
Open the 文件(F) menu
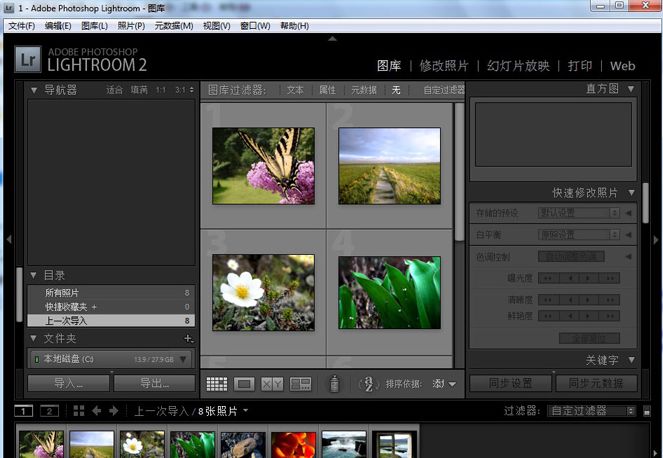pyautogui.click(x=22, y=26)
